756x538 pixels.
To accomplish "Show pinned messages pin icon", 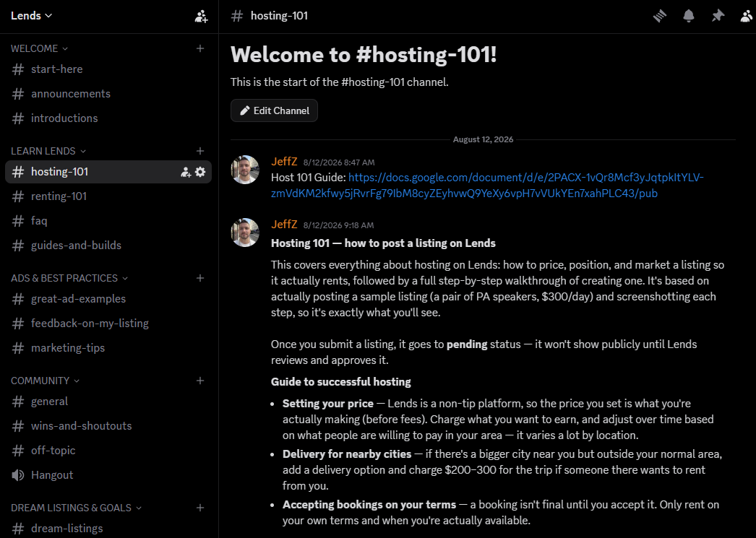I will 718,16.
